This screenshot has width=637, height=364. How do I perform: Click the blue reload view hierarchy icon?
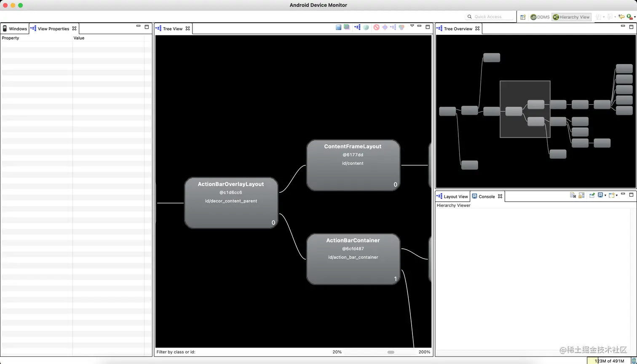[x=357, y=27]
